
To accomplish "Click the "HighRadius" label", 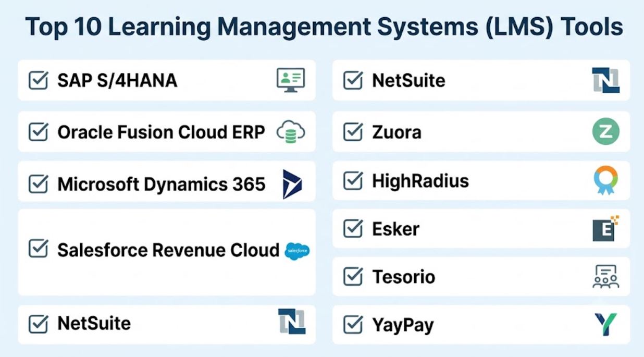I will pyautogui.click(x=420, y=181).
